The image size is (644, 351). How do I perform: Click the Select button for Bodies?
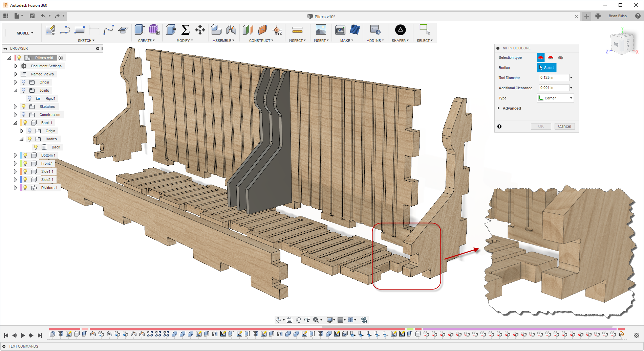(x=546, y=68)
